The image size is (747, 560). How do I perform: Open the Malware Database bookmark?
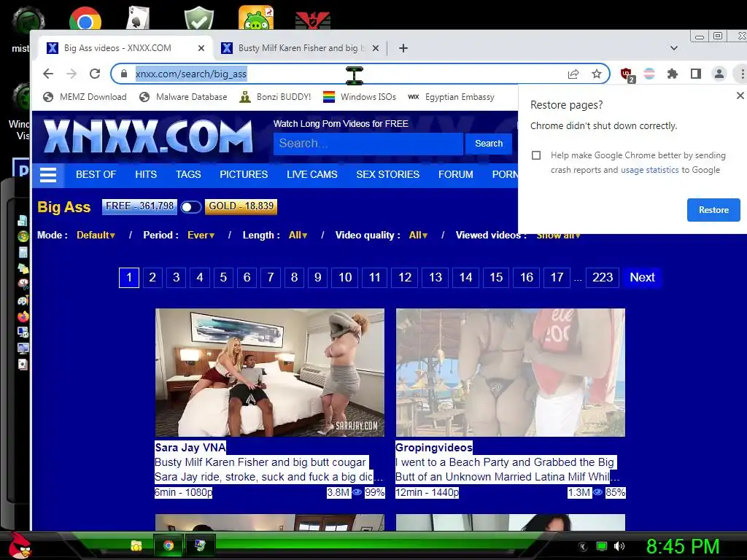coord(183,97)
